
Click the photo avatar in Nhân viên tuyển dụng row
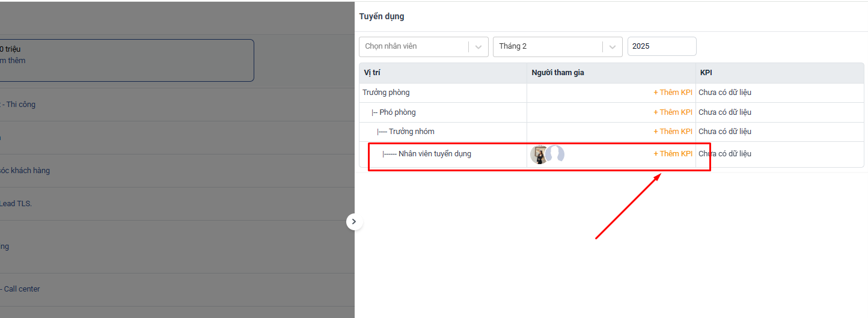click(x=538, y=154)
